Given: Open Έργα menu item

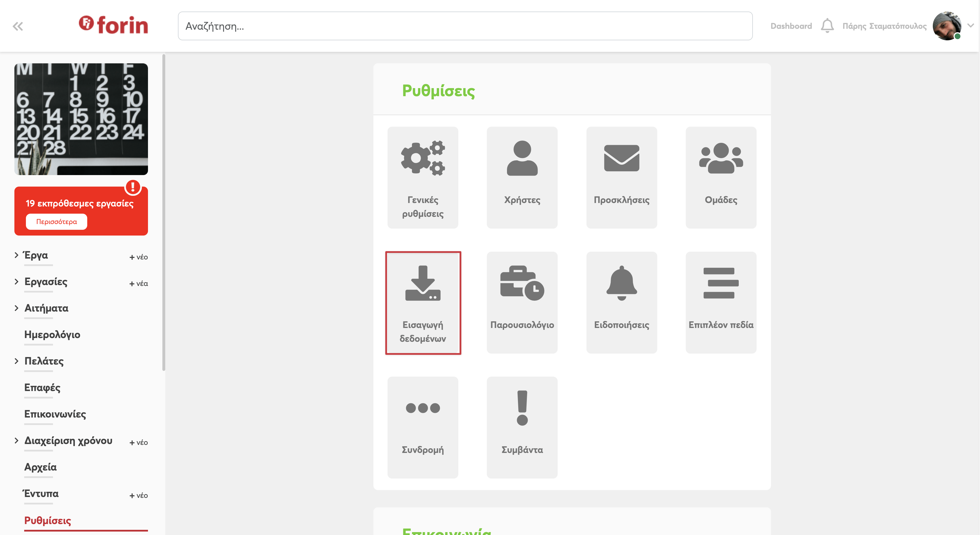Looking at the screenshot, I should (x=36, y=255).
